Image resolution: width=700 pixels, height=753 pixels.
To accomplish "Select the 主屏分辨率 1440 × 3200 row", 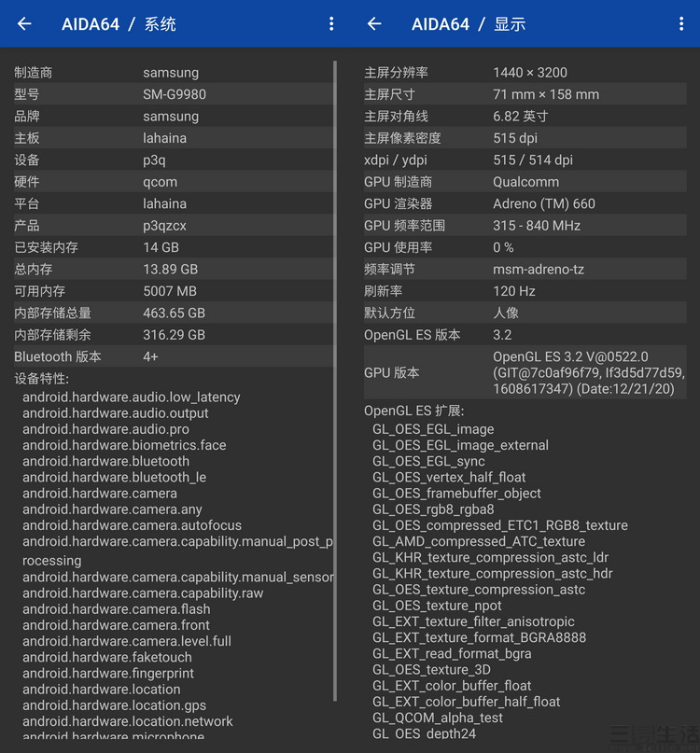I will pos(525,73).
